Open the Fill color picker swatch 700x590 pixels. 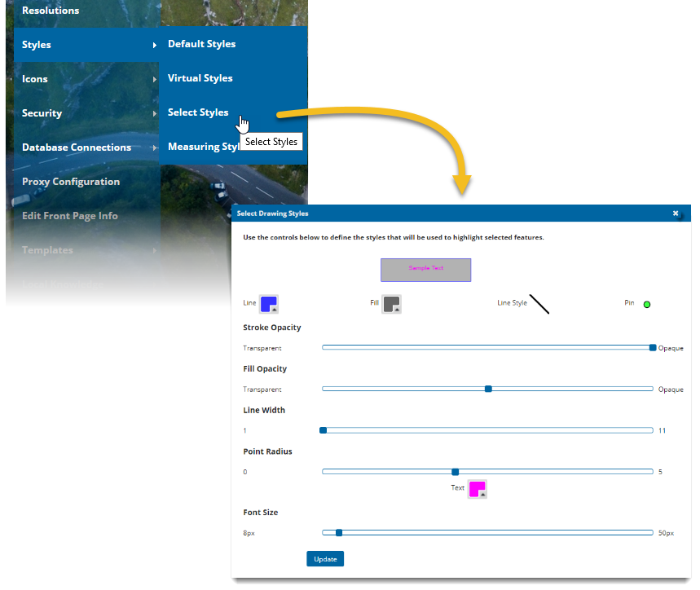(x=392, y=304)
